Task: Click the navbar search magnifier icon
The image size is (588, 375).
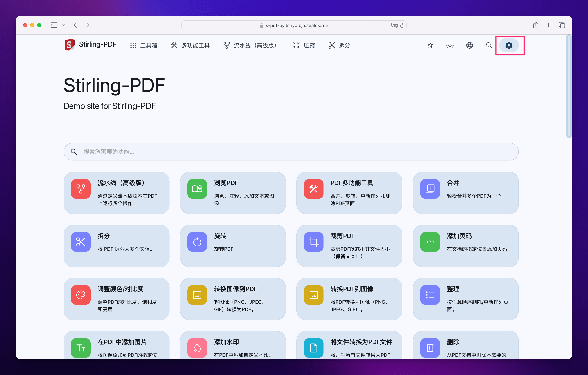Action: coord(489,45)
